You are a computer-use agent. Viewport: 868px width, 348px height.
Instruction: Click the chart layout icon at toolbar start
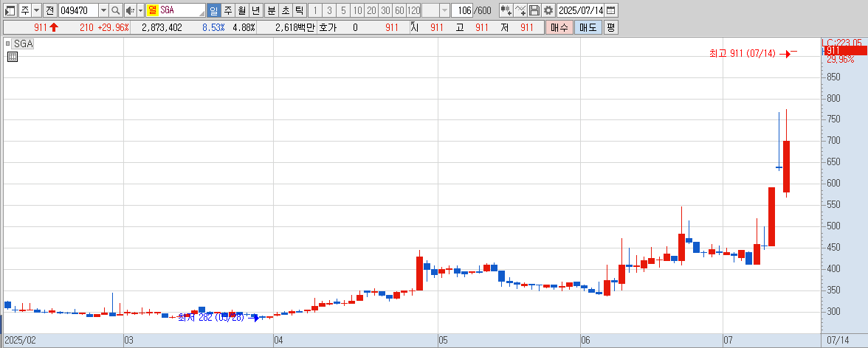click(x=10, y=10)
